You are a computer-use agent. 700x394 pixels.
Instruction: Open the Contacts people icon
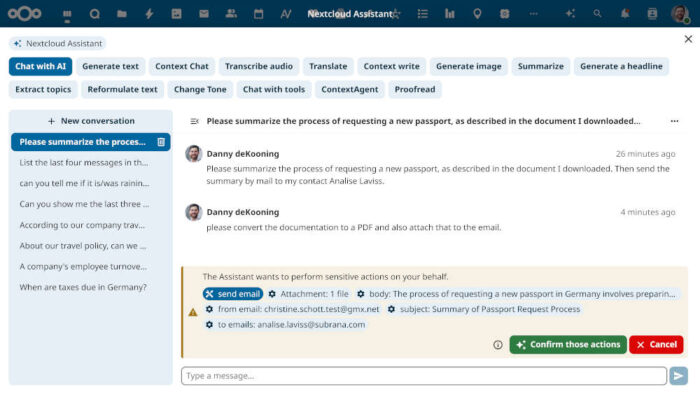[x=231, y=14]
